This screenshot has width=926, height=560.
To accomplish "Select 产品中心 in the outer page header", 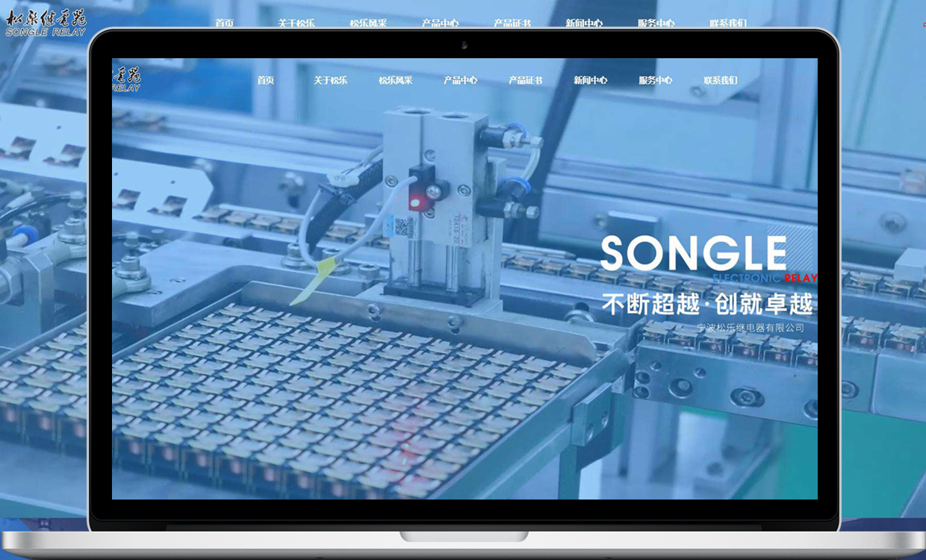I will 440,23.
